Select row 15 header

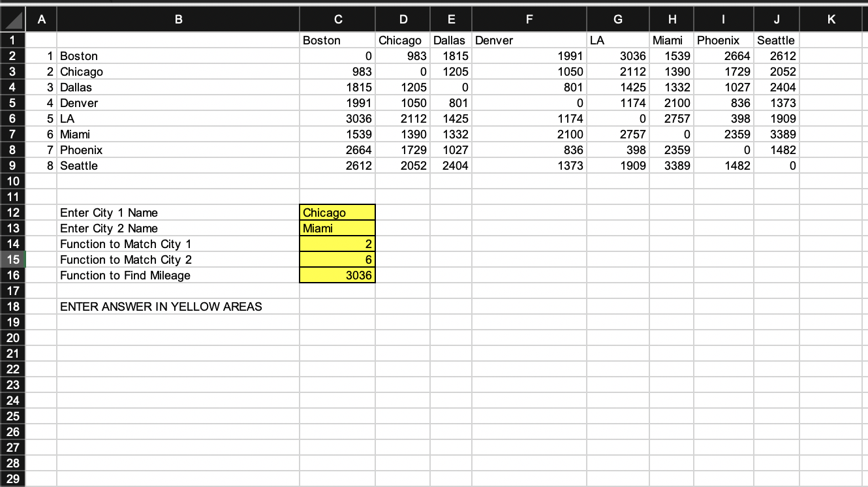click(x=13, y=259)
